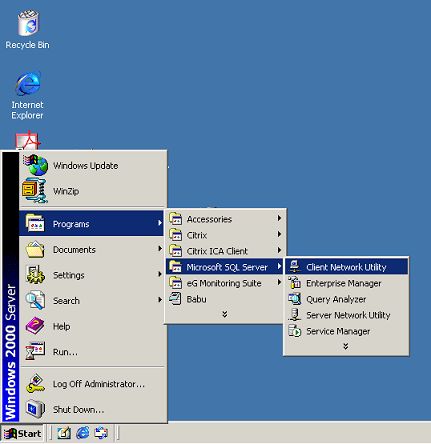431x444 pixels.
Task: Open Enterprise Manager menu entry
Action: [346, 283]
